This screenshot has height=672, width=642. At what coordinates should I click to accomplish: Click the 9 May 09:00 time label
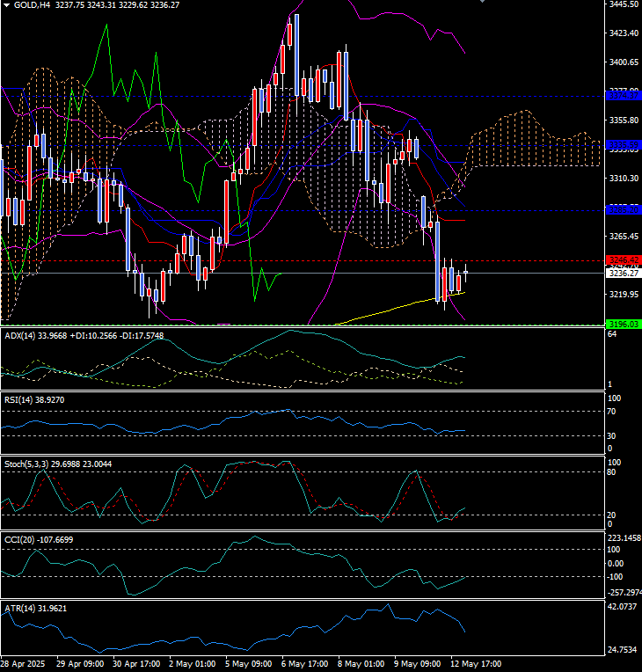(x=418, y=664)
